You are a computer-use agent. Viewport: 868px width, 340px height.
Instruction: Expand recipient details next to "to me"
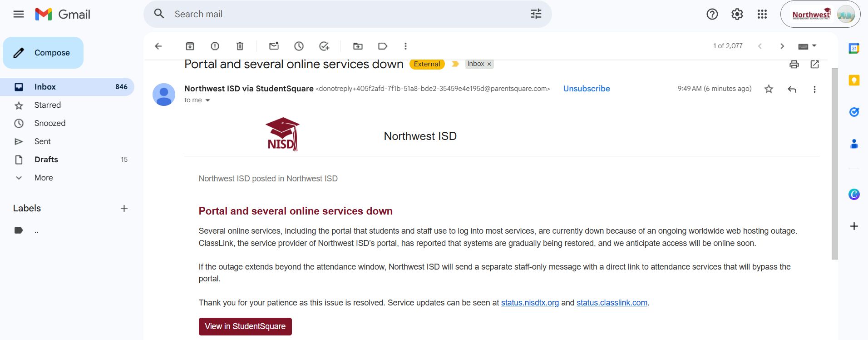(x=208, y=100)
